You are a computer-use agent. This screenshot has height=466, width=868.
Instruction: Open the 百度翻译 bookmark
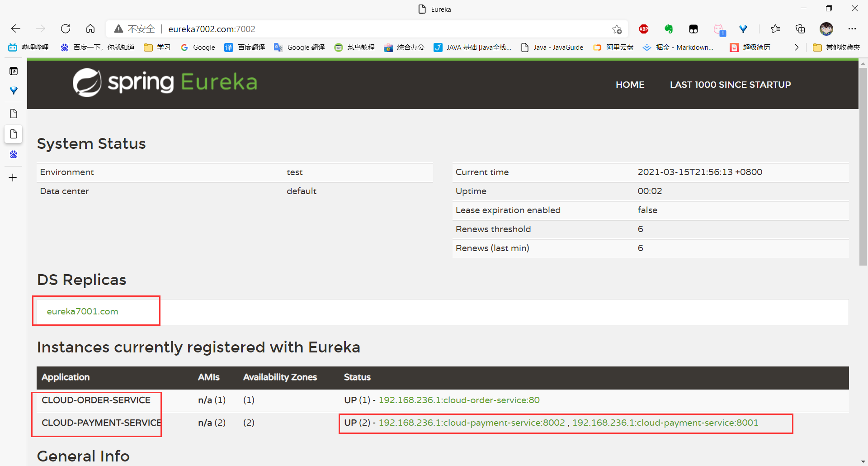tap(245, 48)
